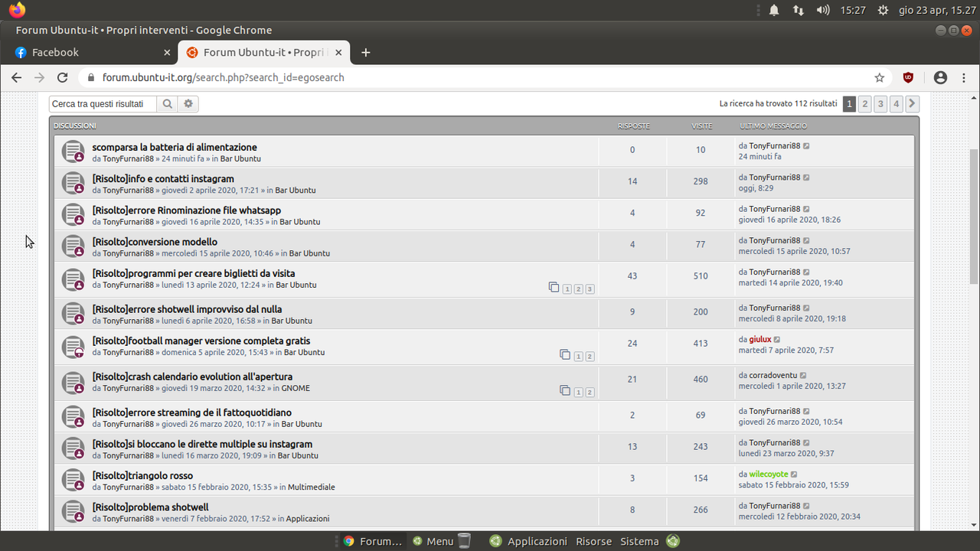Open topic problema shotwell
980x551 pixels.
tap(150, 507)
